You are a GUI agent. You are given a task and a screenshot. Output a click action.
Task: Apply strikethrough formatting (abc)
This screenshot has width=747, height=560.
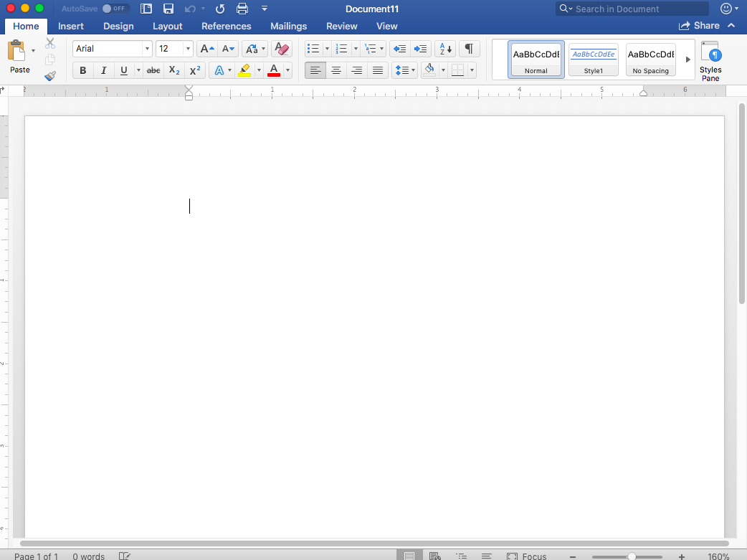(x=153, y=70)
